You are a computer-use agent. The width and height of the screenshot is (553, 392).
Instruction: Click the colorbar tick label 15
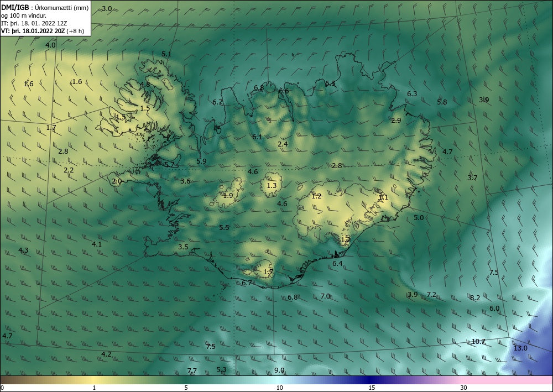372,388
